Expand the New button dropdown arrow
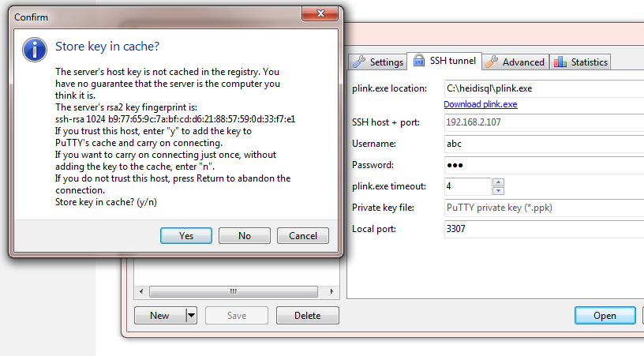This screenshot has height=356, width=644. (x=191, y=316)
